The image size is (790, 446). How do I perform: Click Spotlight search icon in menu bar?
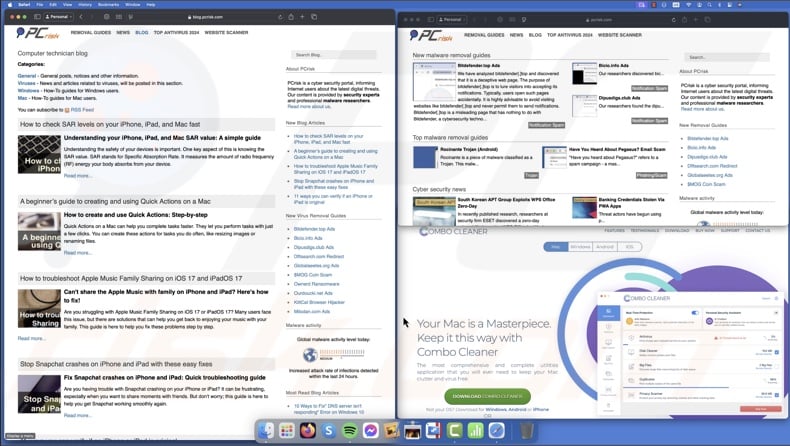click(709, 5)
